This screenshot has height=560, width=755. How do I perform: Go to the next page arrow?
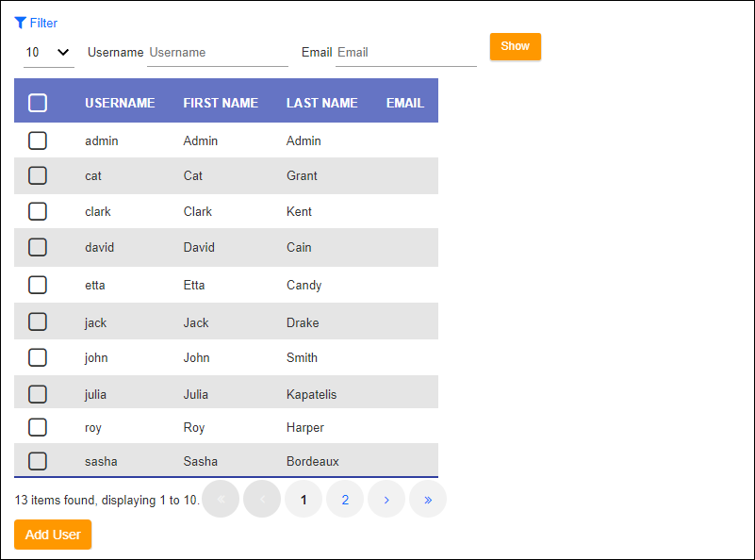point(386,500)
